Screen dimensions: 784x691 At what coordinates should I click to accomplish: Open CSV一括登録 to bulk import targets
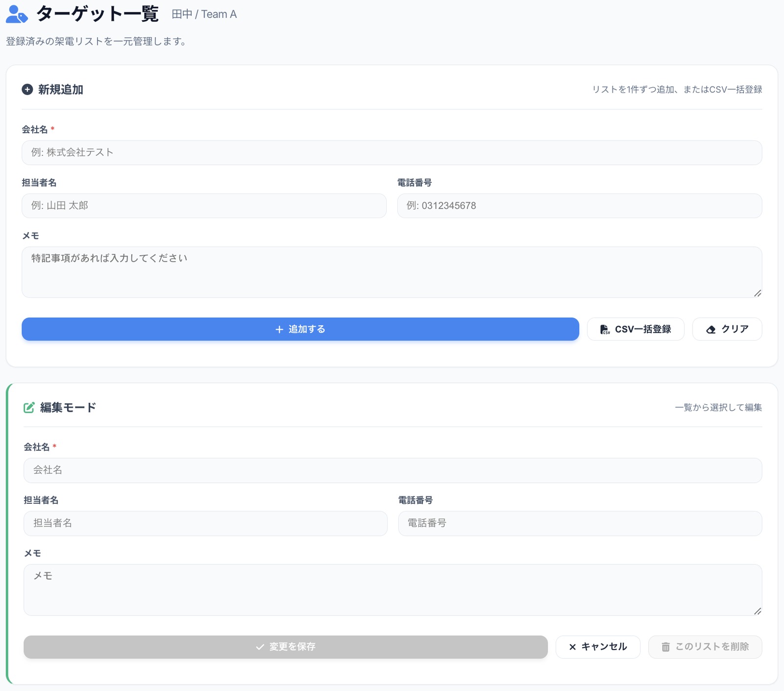[636, 329]
